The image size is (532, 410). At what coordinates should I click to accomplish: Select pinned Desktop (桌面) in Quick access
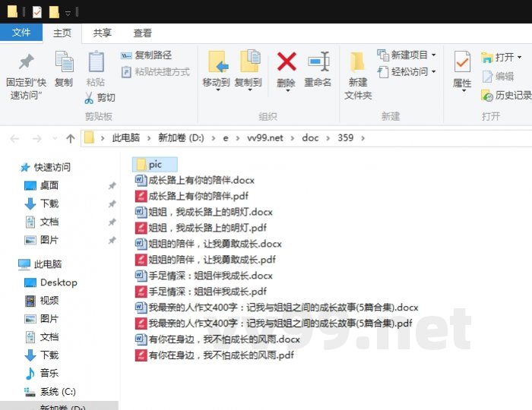41,185
